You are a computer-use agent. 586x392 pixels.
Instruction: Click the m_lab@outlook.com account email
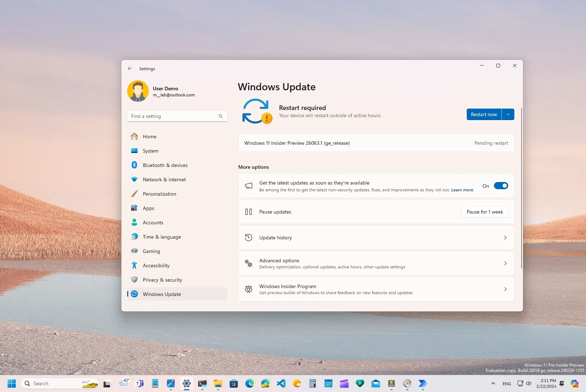coord(174,95)
